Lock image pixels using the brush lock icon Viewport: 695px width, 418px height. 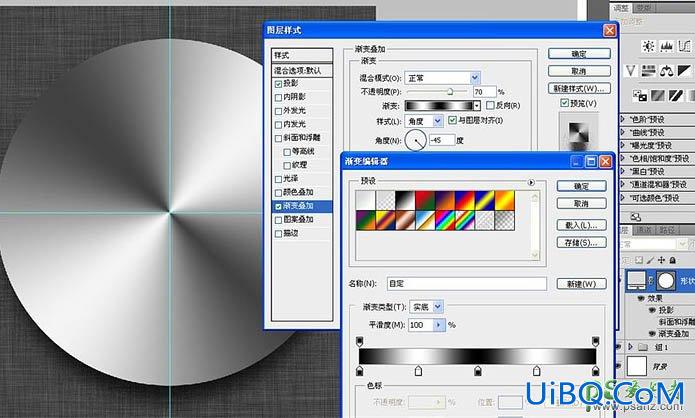pyautogui.click(x=650, y=260)
